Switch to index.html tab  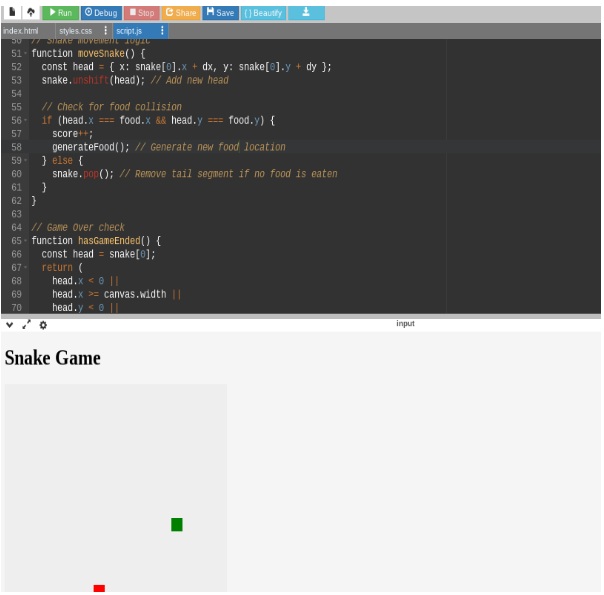tap(21, 31)
